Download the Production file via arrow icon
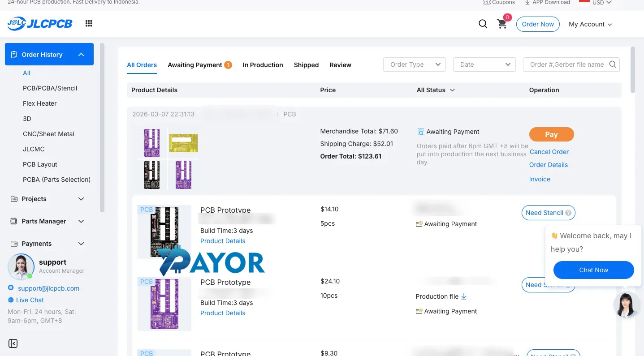644x356 pixels. coord(464,296)
